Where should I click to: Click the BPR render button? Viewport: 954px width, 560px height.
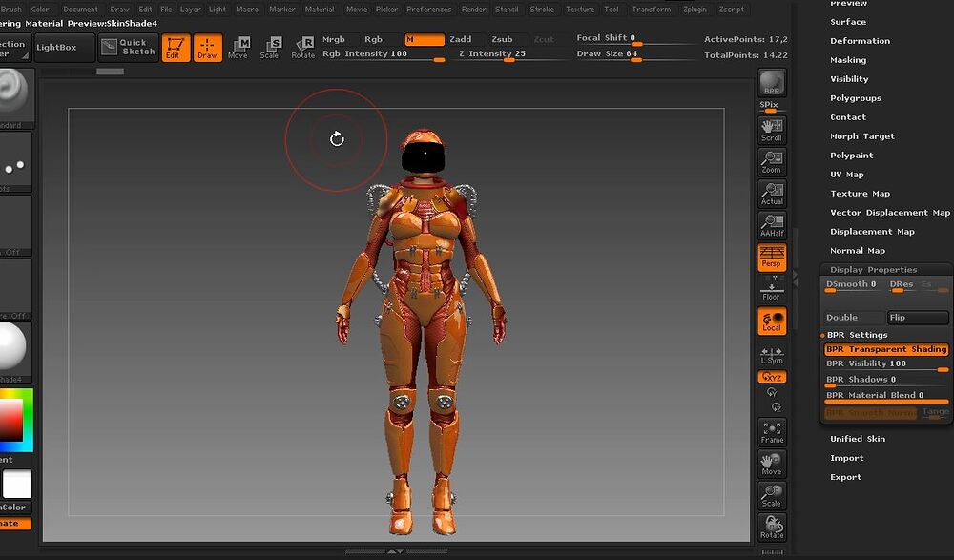tap(772, 83)
